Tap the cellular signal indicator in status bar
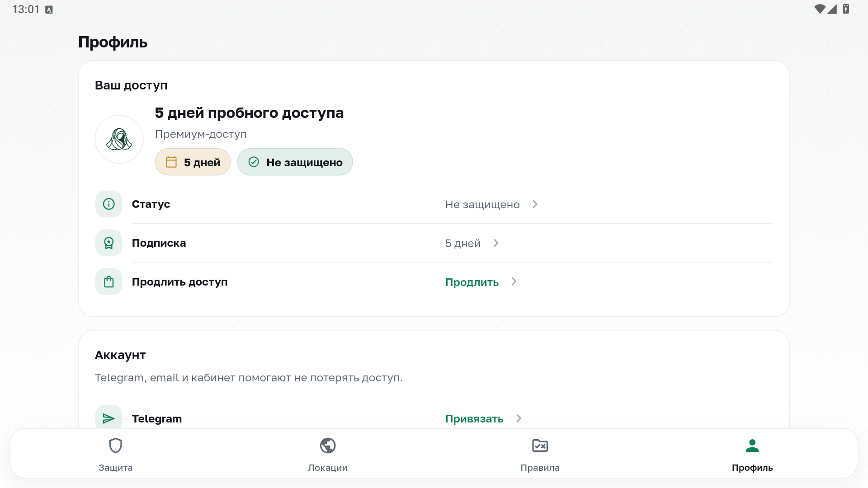Image resolution: width=868 pixels, height=488 pixels. (x=832, y=9)
